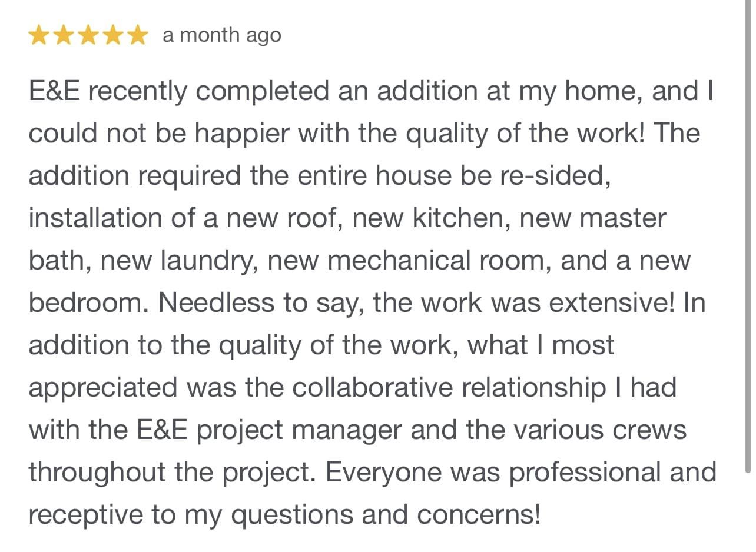Click the first gold rating star
Image resolution: width=756 pixels, height=552 pixels.
click(x=38, y=35)
